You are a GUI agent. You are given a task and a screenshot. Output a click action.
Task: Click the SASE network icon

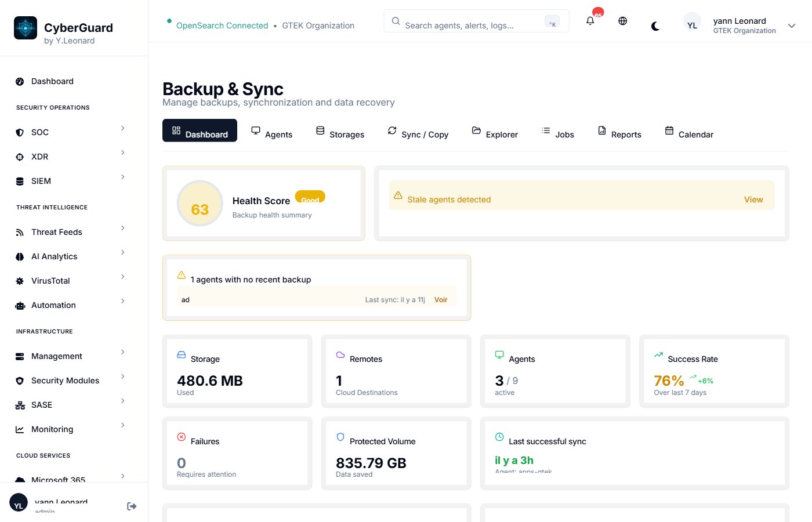point(20,405)
